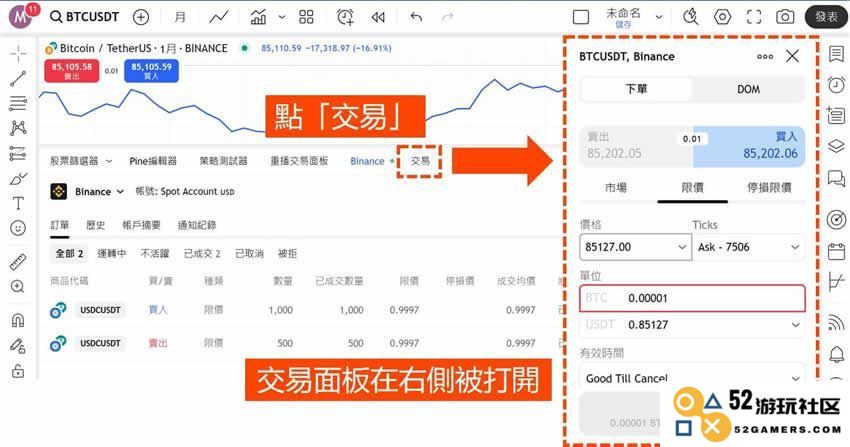850x447 pixels.
Task: Filter orders by cancelled
Action: coord(249,254)
